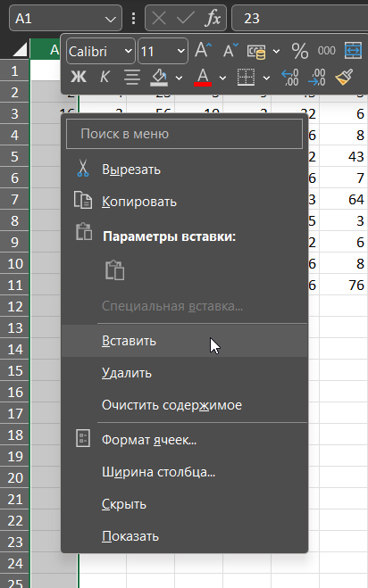Click the Format Painter brush icon
Screen dimensions: 368x588
(x=344, y=78)
